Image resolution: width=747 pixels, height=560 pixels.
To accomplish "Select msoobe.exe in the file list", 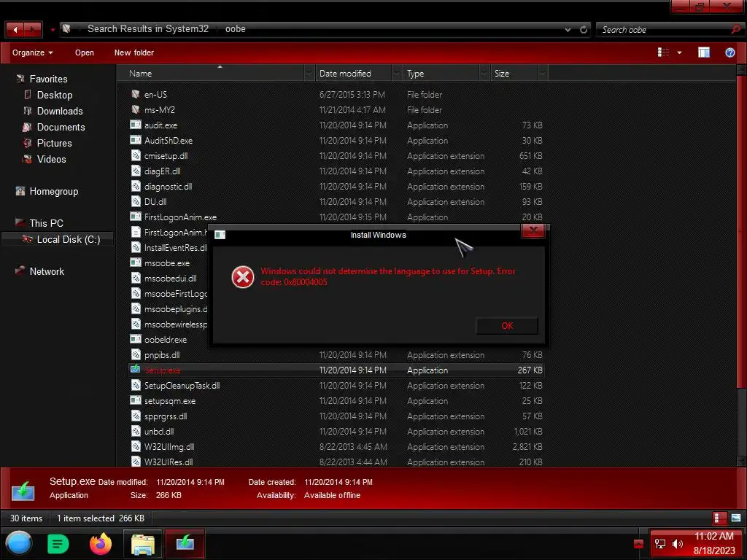I will tap(167, 262).
